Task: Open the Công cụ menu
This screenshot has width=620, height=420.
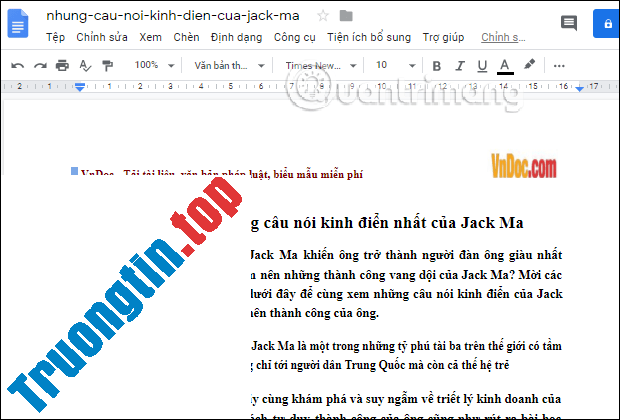Action: pyautogui.click(x=295, y=38)
